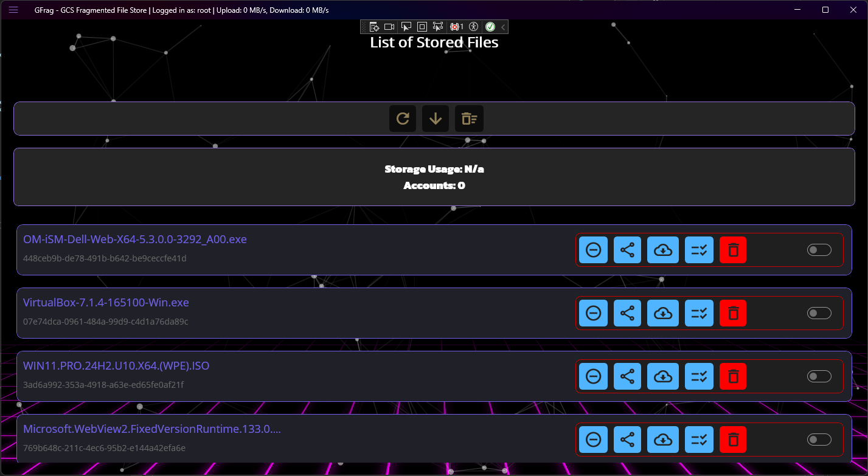Open live visual tree debug icon
Screen dimensions: 868x476
[x=375, y=27]
